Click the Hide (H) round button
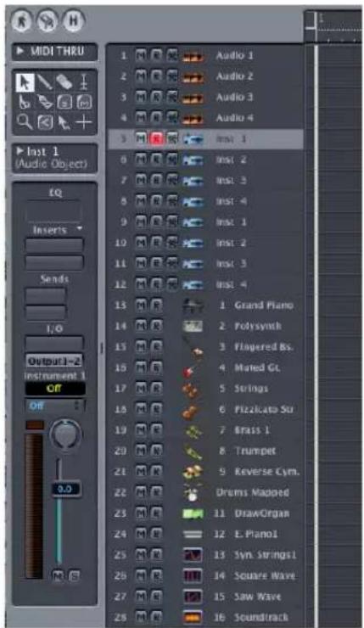 (73, 21)
